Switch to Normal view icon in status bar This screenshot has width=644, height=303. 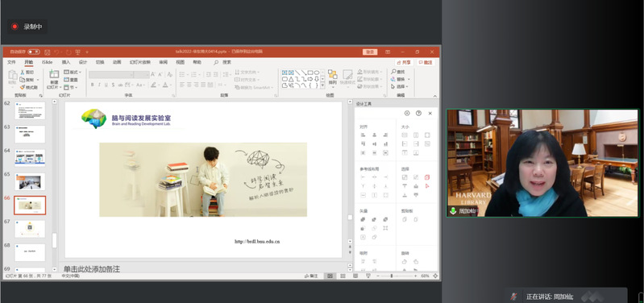click(x=330, y=276)
